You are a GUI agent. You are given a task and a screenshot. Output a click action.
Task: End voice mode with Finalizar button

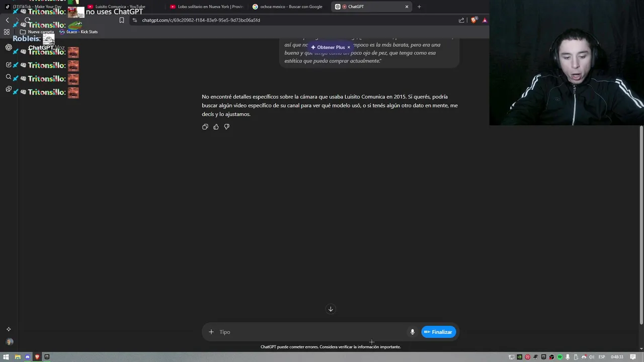(x=438, y=332)
